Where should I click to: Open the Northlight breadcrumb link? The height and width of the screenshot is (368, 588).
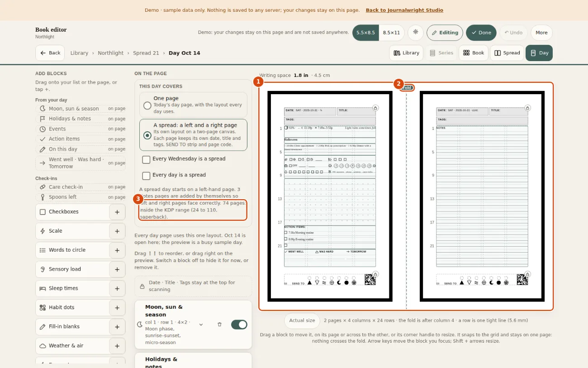110,53
